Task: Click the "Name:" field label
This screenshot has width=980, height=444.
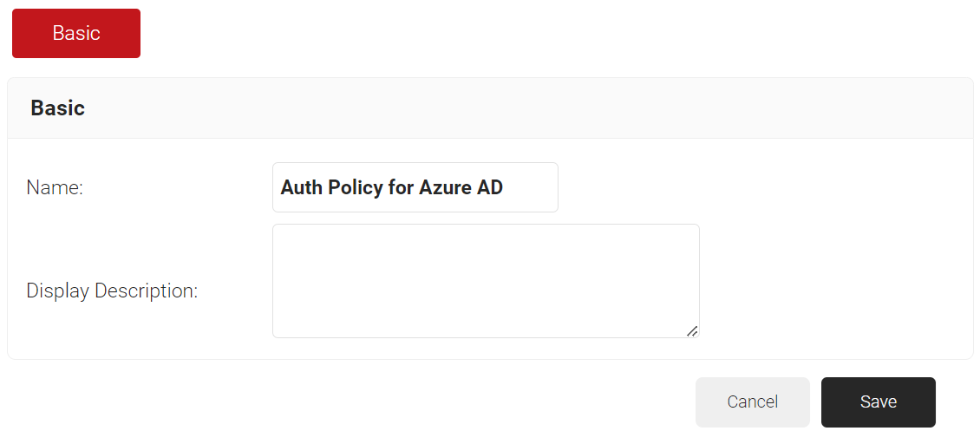Action: coord(55,187)
